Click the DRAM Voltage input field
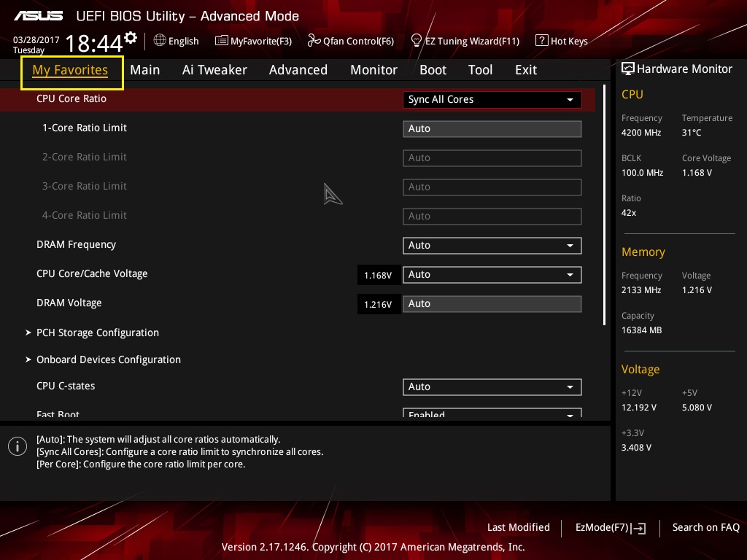The image size is (747, 560). pyautogui.click(x=492, y=304)
